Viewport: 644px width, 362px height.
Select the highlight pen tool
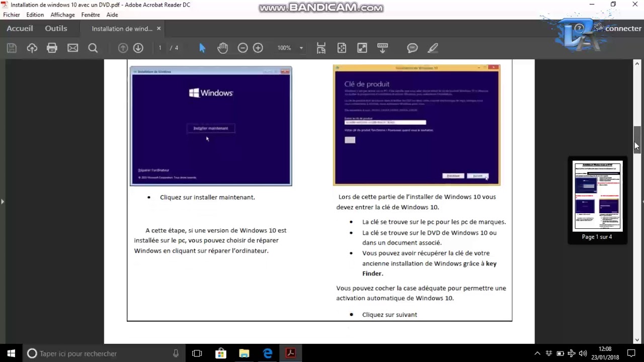coord(433,48)
